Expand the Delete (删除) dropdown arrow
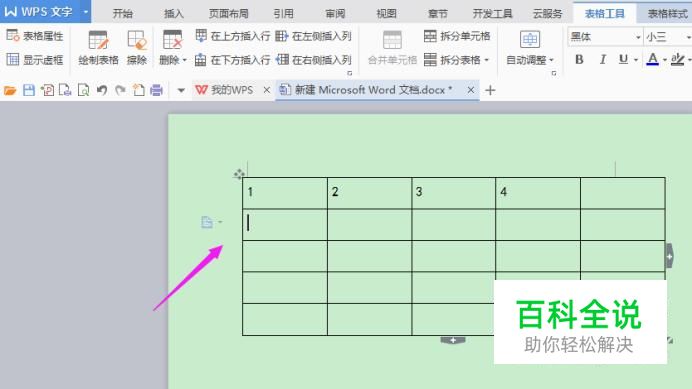Viewport: 692px width, 389px height. click(x=184, y=60)
